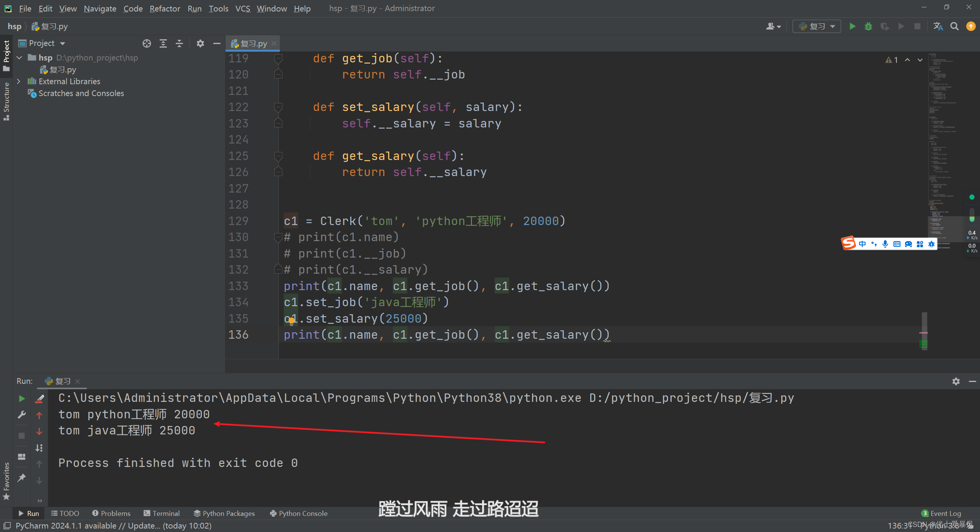
Task: Run the 复习 configuration with green play
Action: click(x=852, y=26)
